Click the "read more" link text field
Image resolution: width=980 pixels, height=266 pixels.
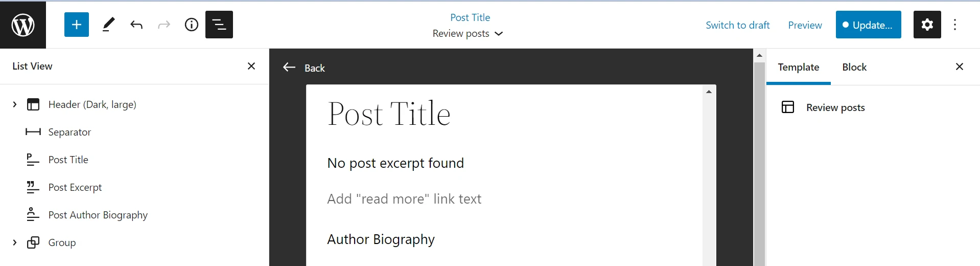click(x=404, y=199)
